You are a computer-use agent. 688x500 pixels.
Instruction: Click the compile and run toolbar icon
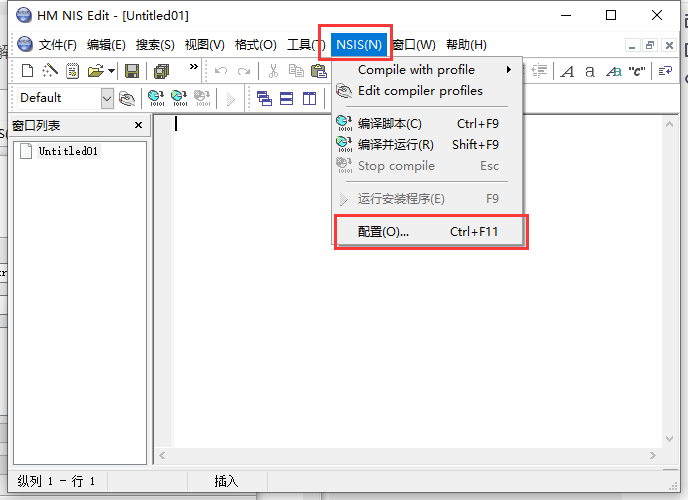(179, 98)
